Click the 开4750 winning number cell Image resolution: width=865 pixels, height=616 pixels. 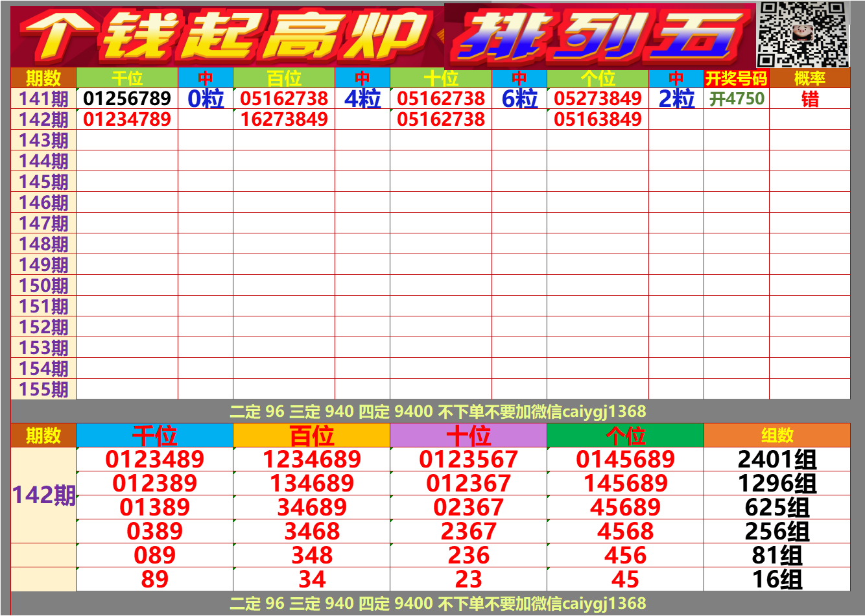point(736,99)
